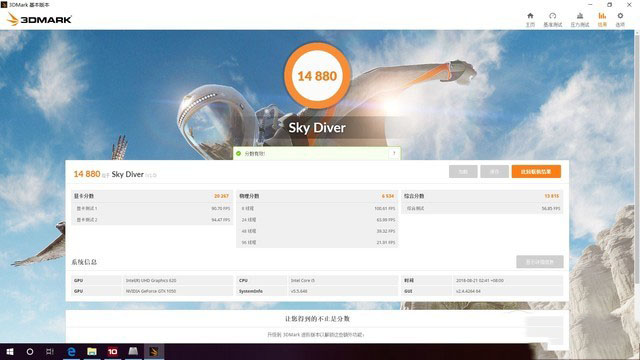Click the gray show details button in system info
The width and height of the screenshot is (640, 360).
coord(540,262)
